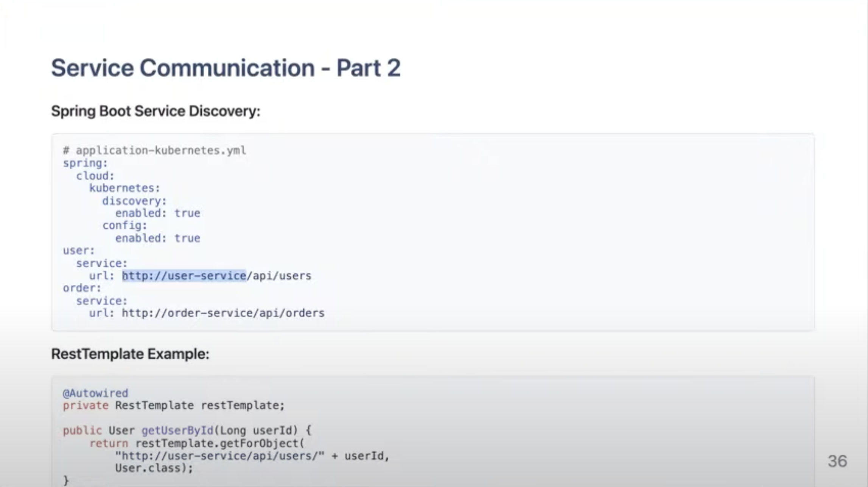Click the @Autowired annotation

coord(95,393)
